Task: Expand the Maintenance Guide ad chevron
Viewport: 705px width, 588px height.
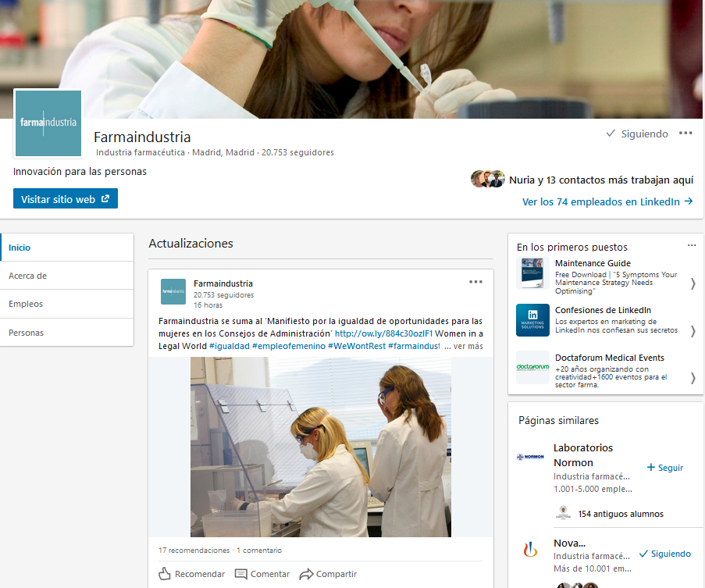Action: pos(693,283)
